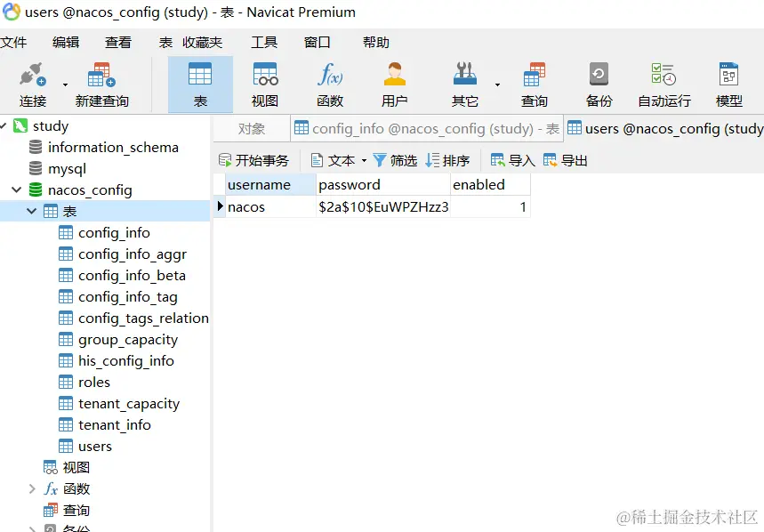Click the Import (导入) button

pyautogui.click(x=512, y=160)
